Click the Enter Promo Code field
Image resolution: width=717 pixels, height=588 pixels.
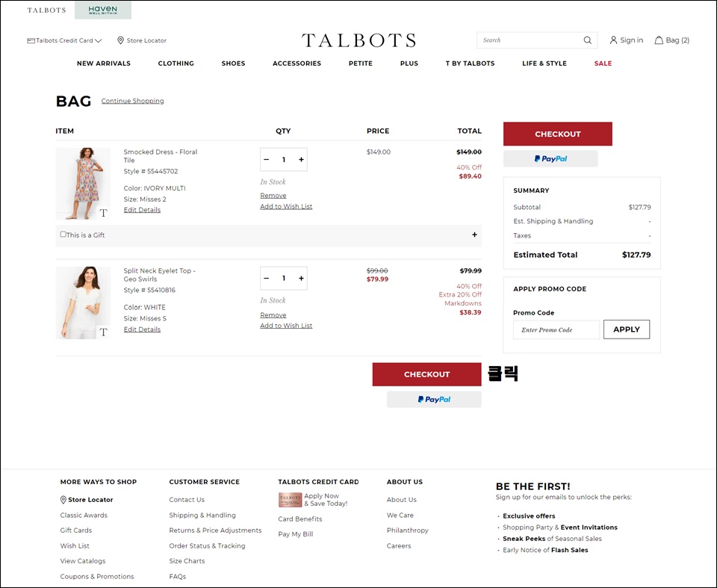coord(556,329)
